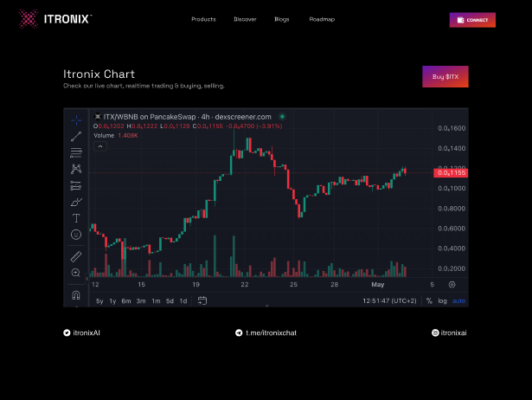Set chart range to 1m
Viewport: 532px width, 400px height.
click(156, 301)
